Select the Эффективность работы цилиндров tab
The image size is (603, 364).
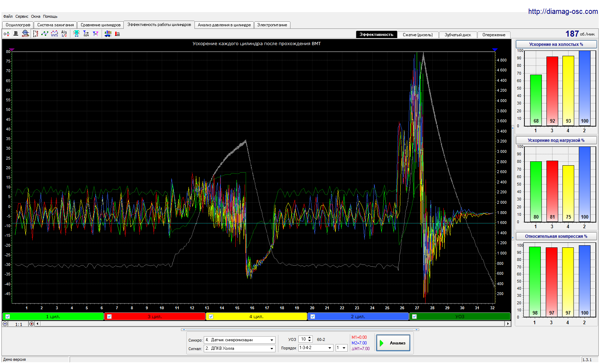pyautogui.click(x=159, y=25)
